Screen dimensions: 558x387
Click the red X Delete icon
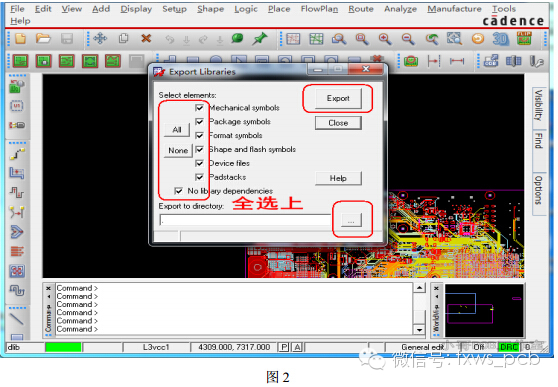pyautogui.click(x=146, y=38)
